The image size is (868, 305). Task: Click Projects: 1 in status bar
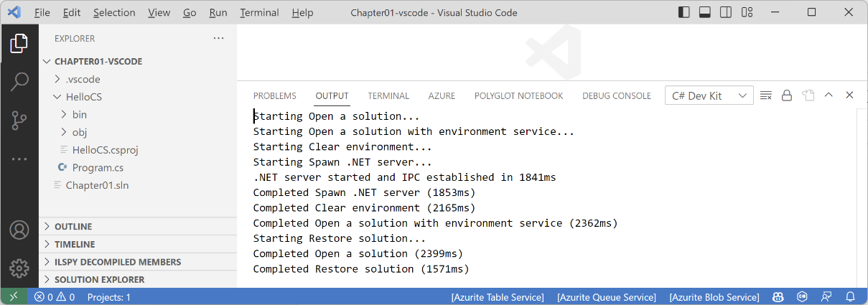pos(109,296)
